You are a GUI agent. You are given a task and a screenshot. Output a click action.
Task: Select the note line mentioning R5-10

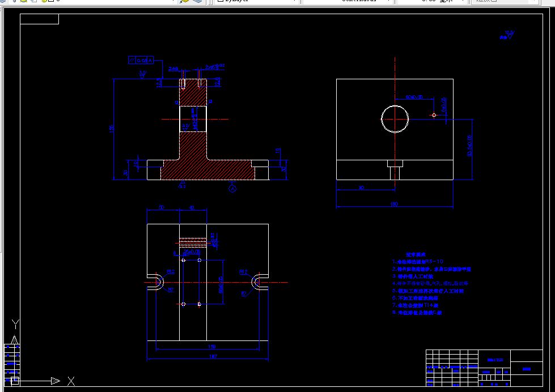pyautogui.click(x=418, y=262)
